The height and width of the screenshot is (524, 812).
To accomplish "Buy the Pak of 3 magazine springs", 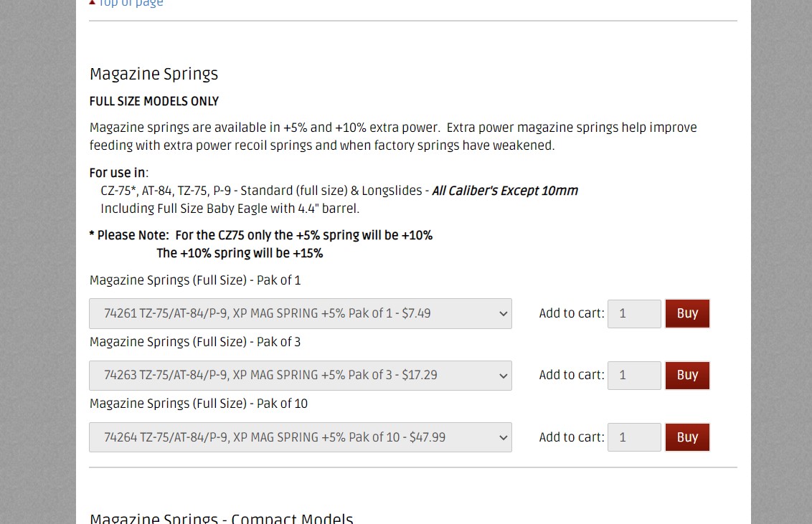I will click(x=687, y=375).
